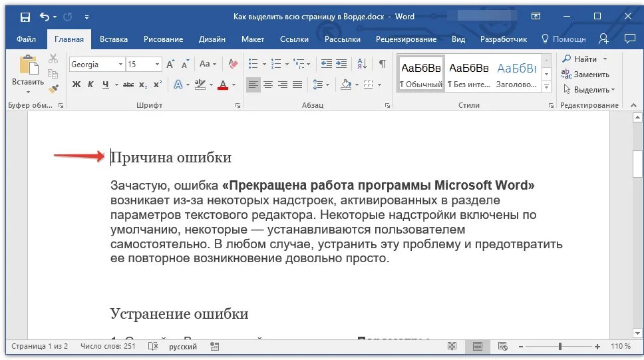
Task: Open font color dropdown arrow
Action: pos(234,85)
